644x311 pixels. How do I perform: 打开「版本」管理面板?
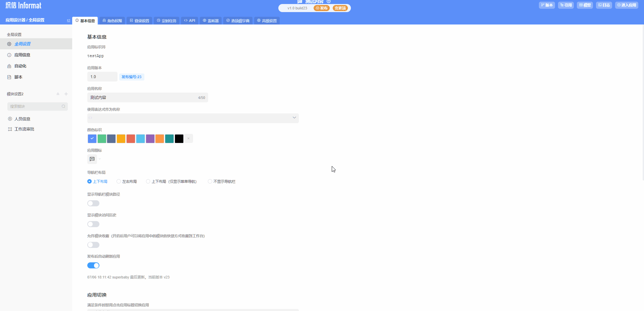coord(547,5)
